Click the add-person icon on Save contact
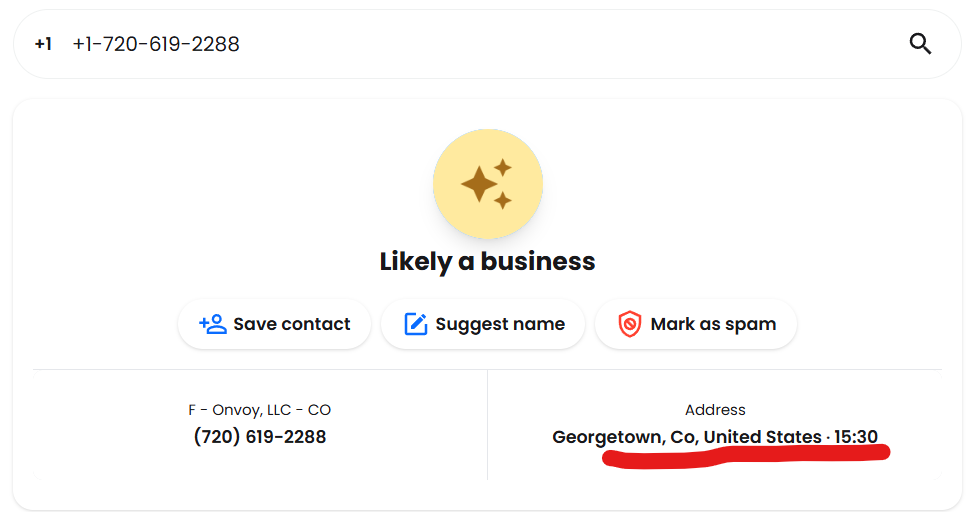The width and height of the screenshot is (967, 512). [x=213, y=324]
